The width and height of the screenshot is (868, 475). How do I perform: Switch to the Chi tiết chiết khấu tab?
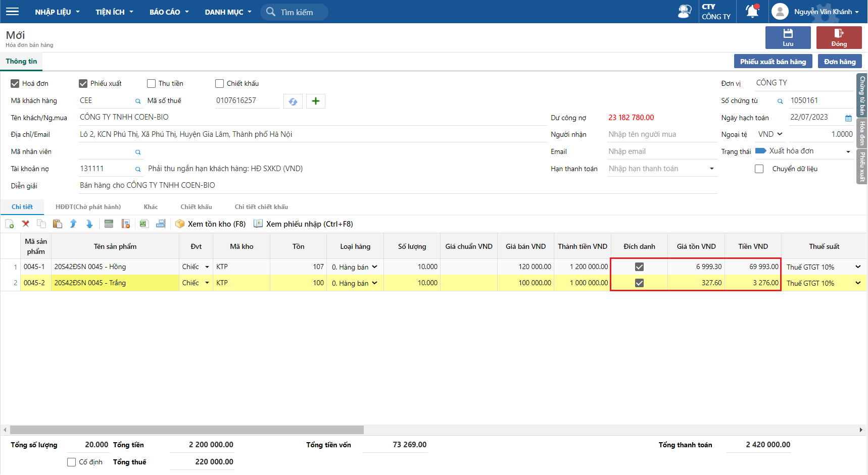261,207
